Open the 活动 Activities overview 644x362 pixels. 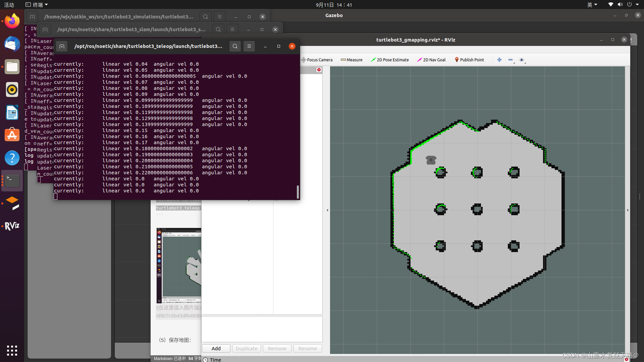point(9,5)
